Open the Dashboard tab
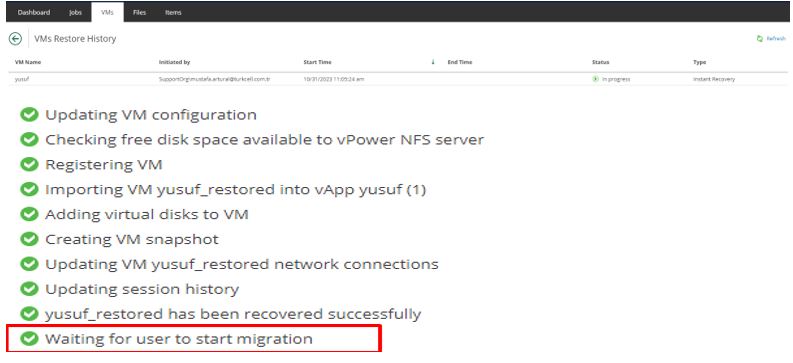The height and width of the screenshot is (363, 793). coord(34,13)
